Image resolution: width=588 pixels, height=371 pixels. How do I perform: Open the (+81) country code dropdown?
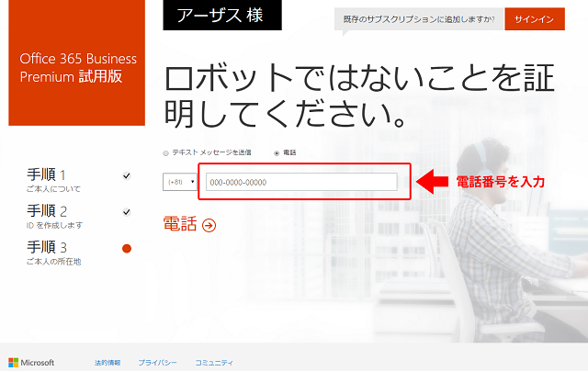180,182
